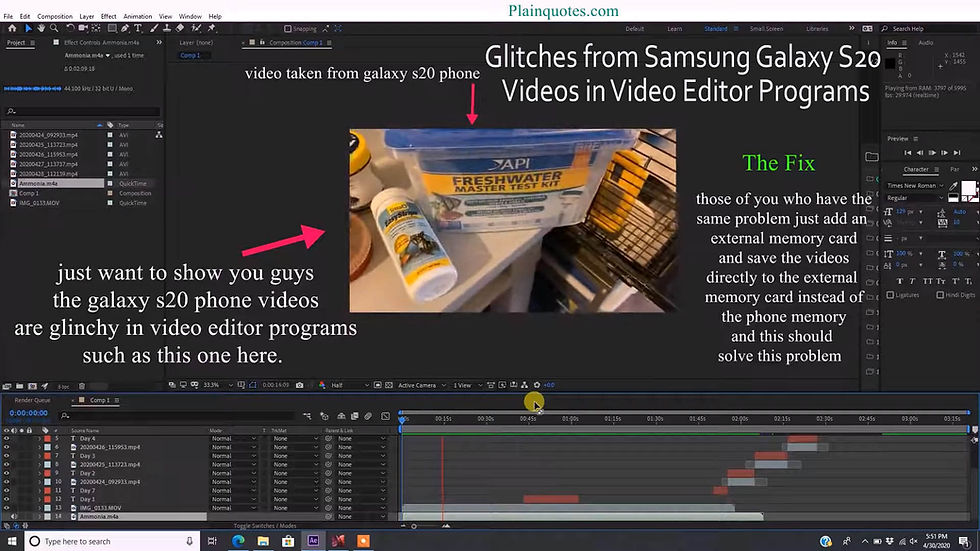The width and height of the screenshot is (980, 551).
Task: Hide layer 20200426_115953.mp4 in timeline
Action: pyautogui.click(x=7, y=447)
